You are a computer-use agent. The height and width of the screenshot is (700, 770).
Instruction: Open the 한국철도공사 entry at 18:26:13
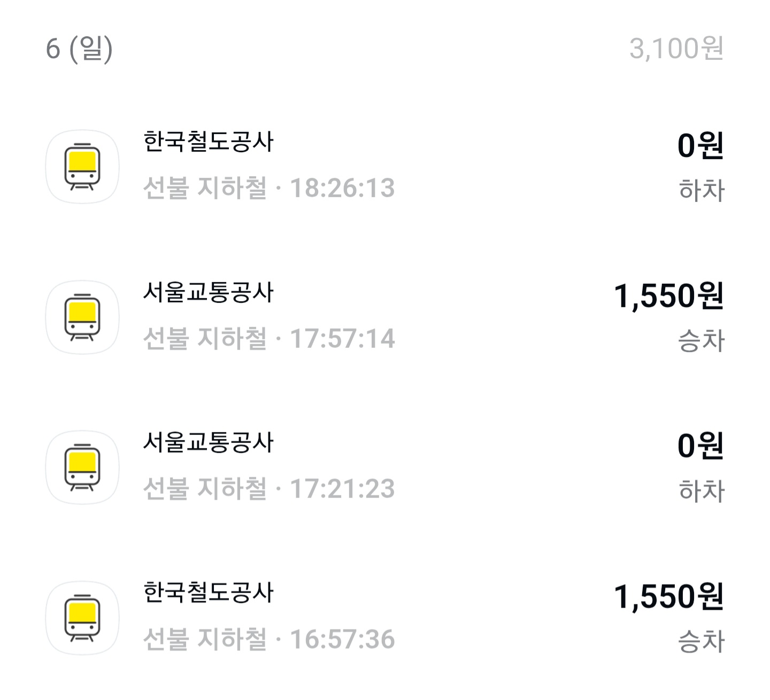pos(209,142)
